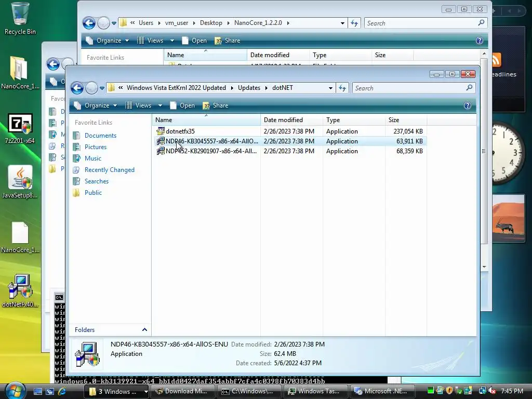Select the NanoCore folder icon on desktop
Screen dimensions: 532x399
(x=20, y=73)
